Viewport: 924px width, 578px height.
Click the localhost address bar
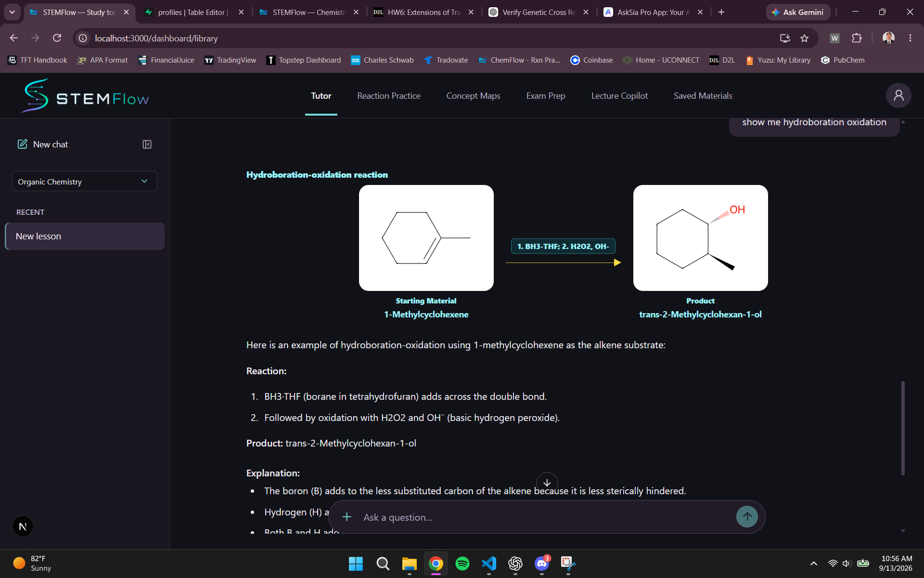click(x=433, y=38)
